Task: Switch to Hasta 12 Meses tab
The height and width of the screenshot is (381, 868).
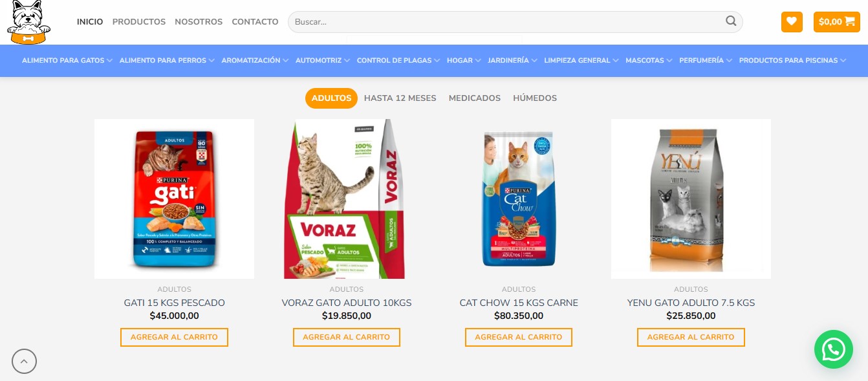Action: 400,98
